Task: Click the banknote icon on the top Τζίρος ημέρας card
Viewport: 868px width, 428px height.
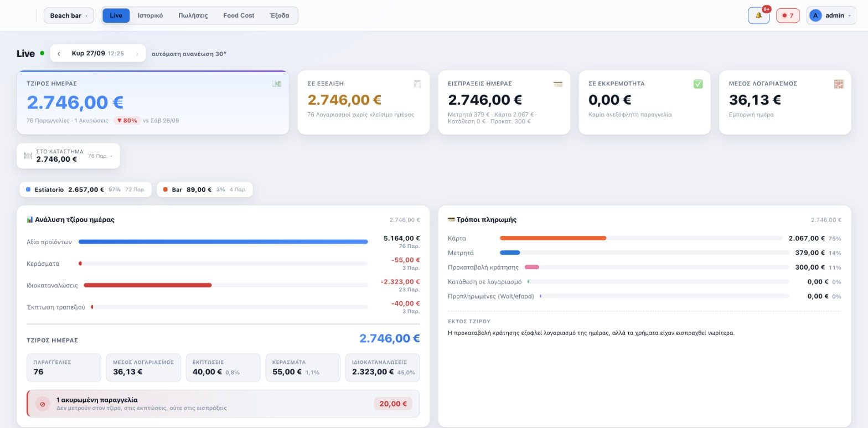Action: 277,84
